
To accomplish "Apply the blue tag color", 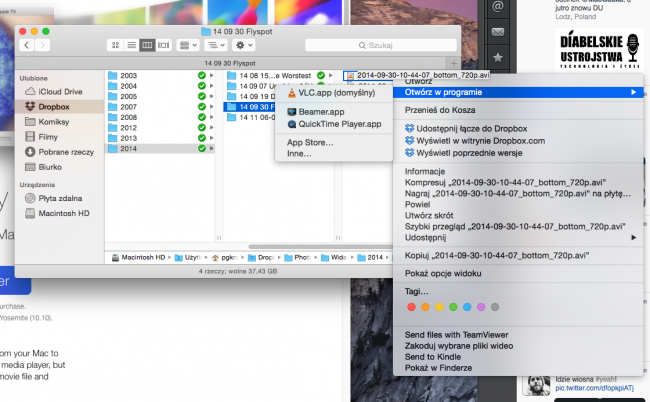I will coord(467,307).
